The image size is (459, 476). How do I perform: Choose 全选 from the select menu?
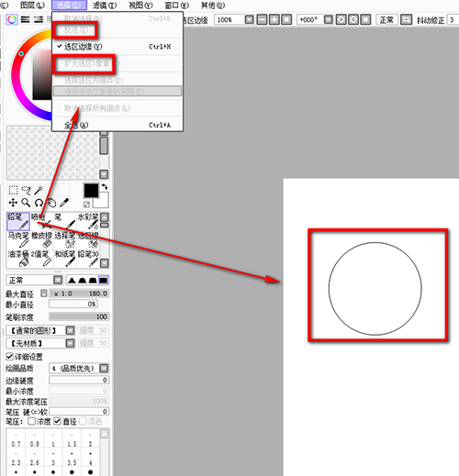point(118,125)
